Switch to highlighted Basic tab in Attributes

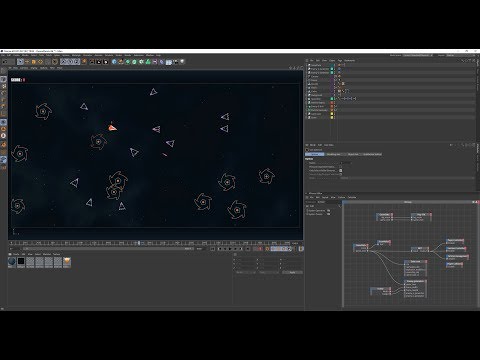315,154
